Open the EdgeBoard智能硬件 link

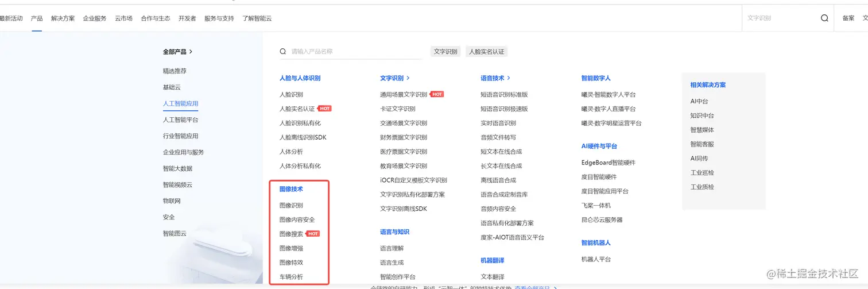[609, 163]
